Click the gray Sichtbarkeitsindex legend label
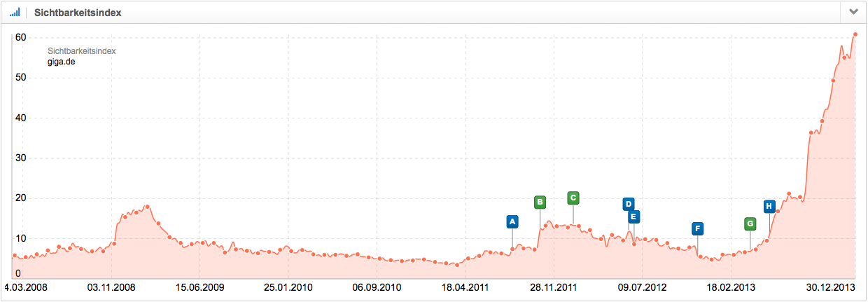 [81, 51]
